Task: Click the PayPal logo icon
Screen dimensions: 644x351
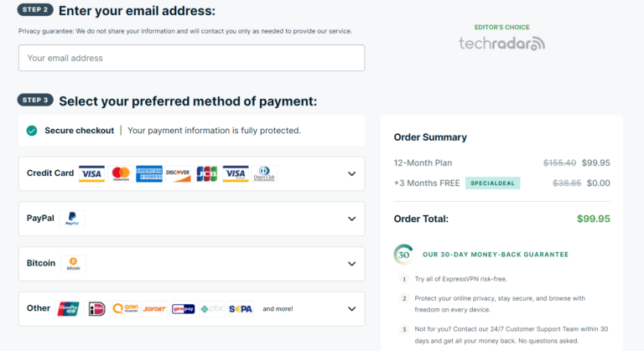Action: click(x=72, y=219)
